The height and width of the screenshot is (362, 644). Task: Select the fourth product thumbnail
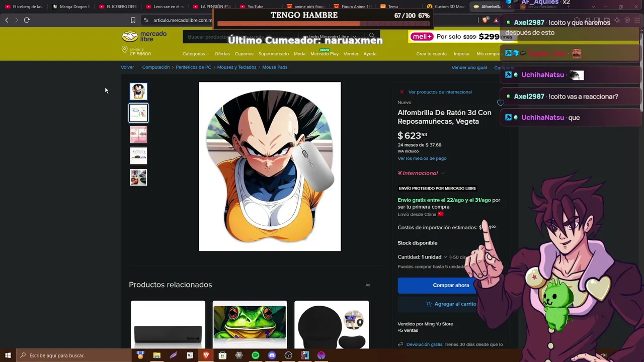pos(138,156)
